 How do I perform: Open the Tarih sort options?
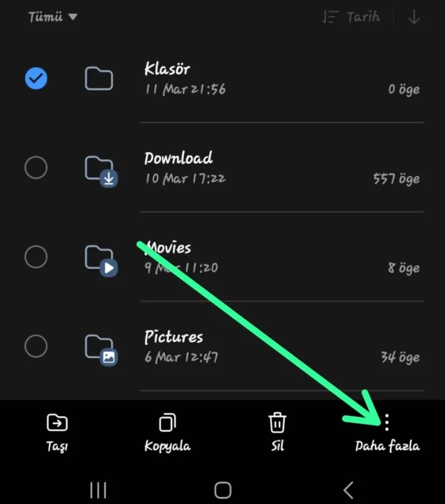[x=351, y=17]
